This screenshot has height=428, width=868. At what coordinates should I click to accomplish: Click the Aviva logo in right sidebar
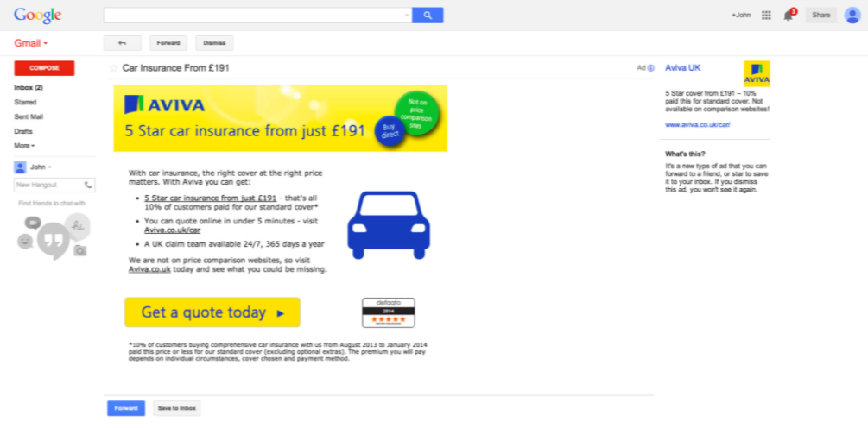[x=757, y=73]
